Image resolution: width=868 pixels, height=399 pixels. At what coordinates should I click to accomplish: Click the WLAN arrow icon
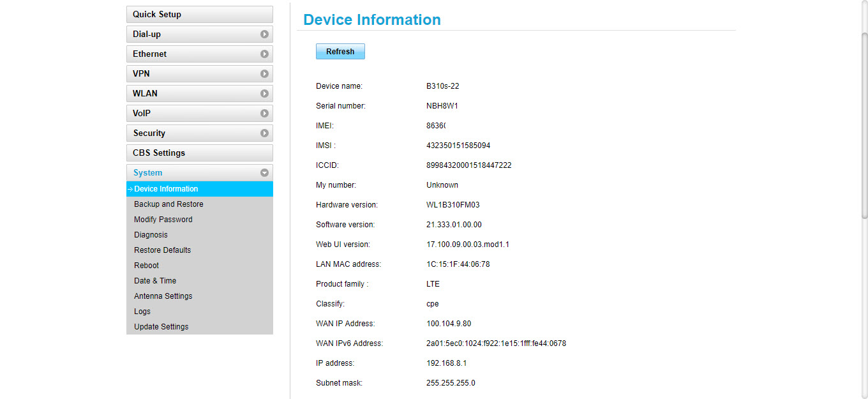coord(264,94)
